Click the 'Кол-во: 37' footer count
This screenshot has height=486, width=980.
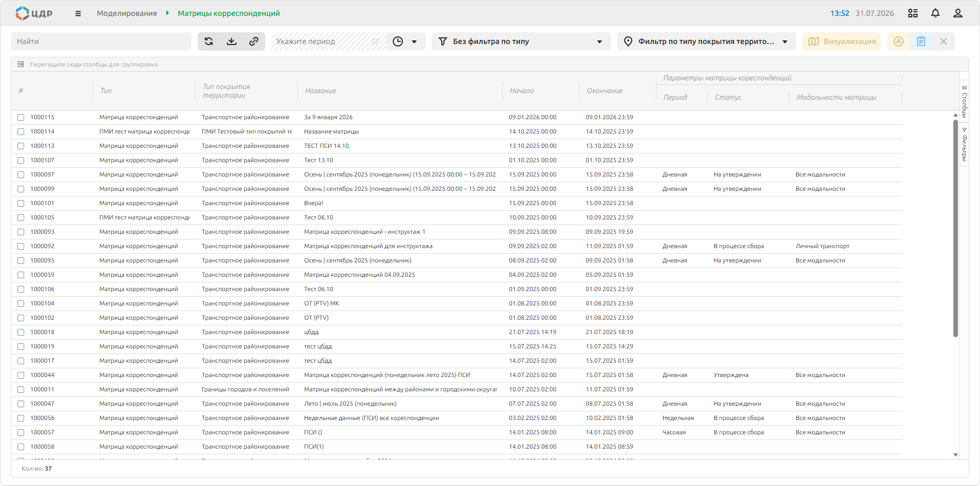[x=36, y=469]
